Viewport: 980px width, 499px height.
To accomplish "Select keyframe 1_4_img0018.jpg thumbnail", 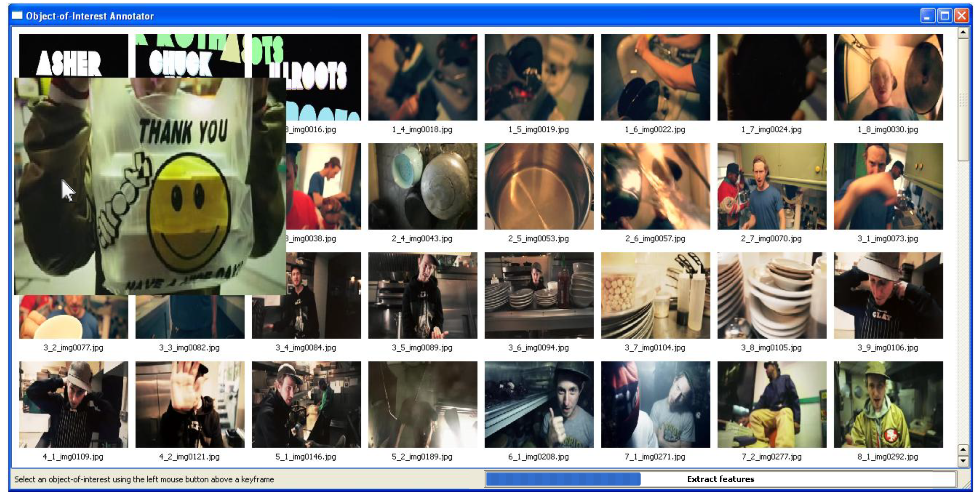I will point(422,77).
